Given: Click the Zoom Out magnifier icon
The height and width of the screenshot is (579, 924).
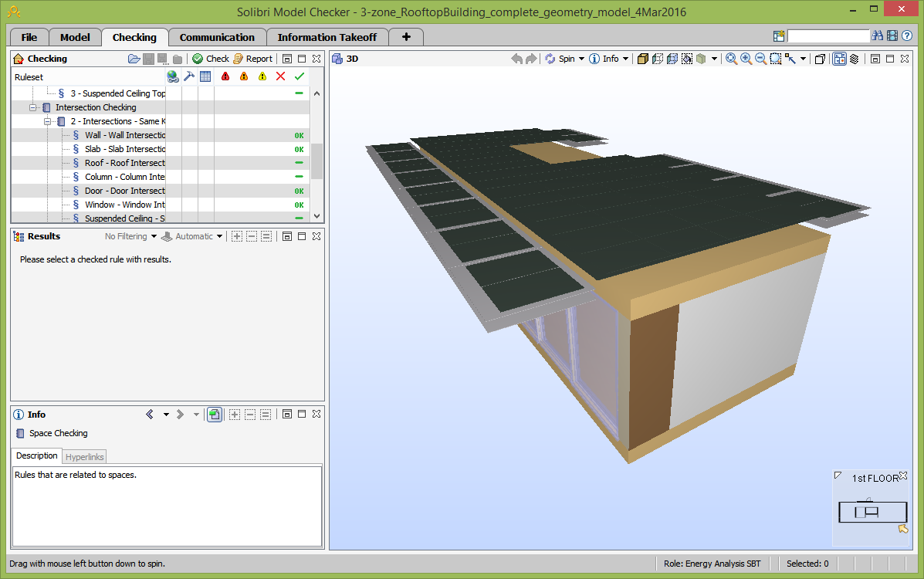Looking at the screenshot, I should tap(761, 59).
